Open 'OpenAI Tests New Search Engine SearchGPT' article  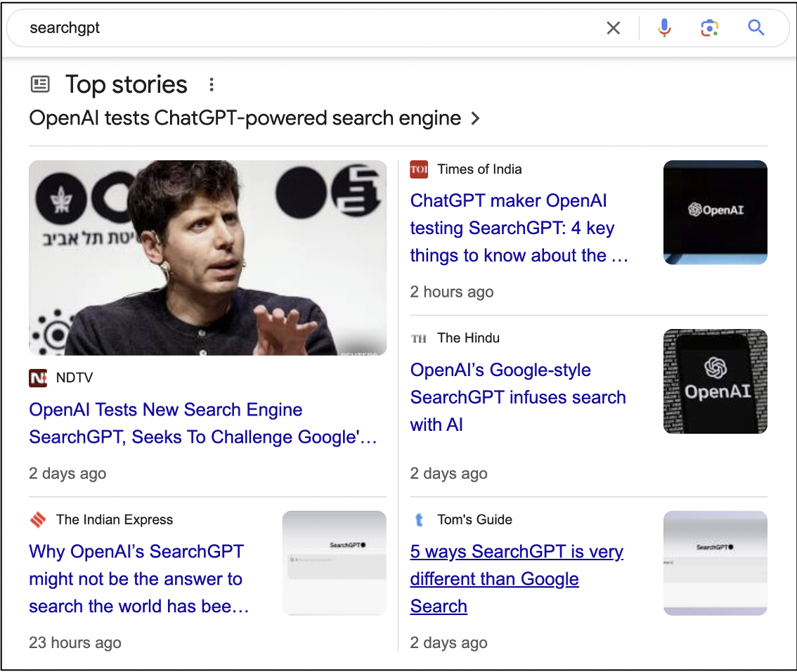203,423
